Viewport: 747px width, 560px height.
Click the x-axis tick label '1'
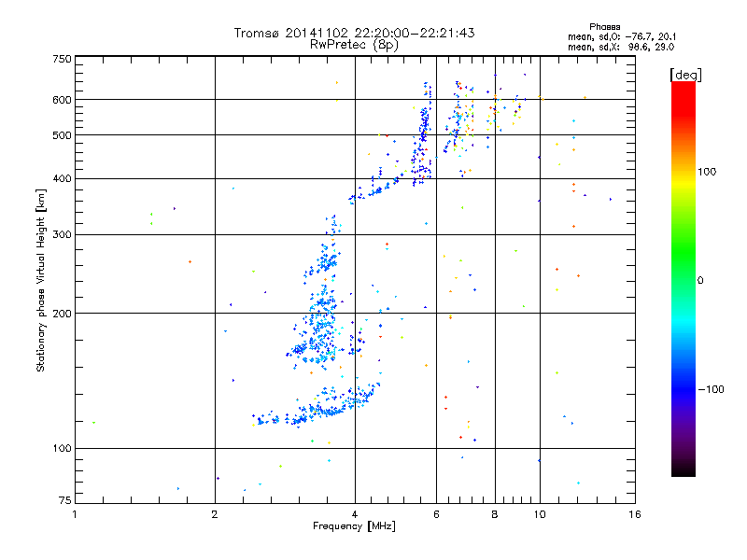coord(75,514)
